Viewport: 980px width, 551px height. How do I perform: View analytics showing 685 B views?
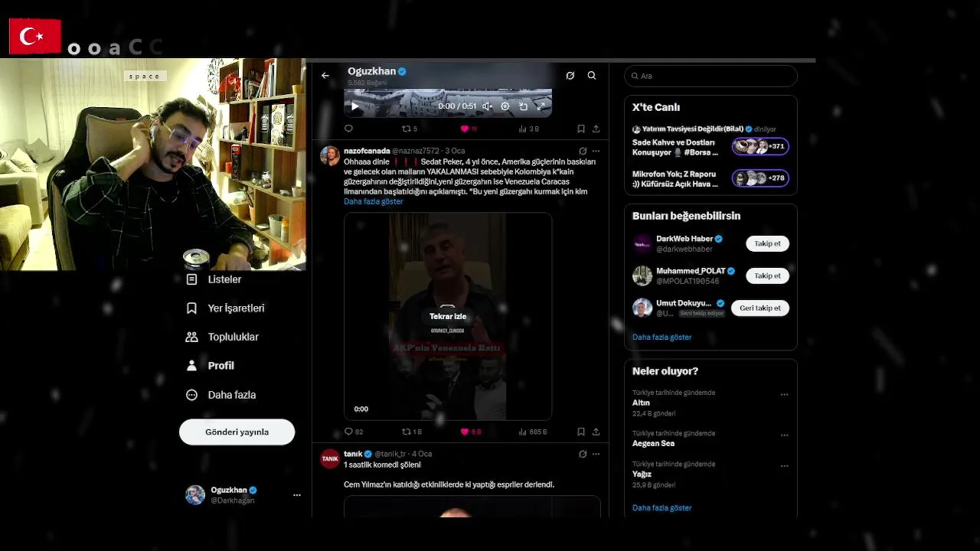(533, 432)
